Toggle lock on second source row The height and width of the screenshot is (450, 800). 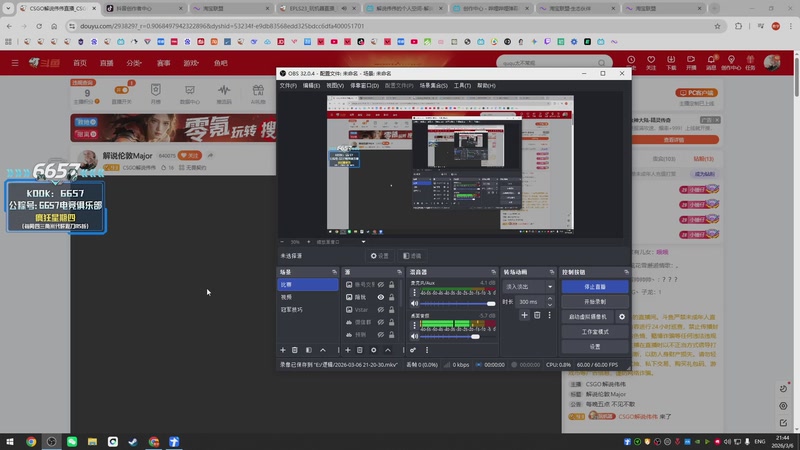(392, 297)
